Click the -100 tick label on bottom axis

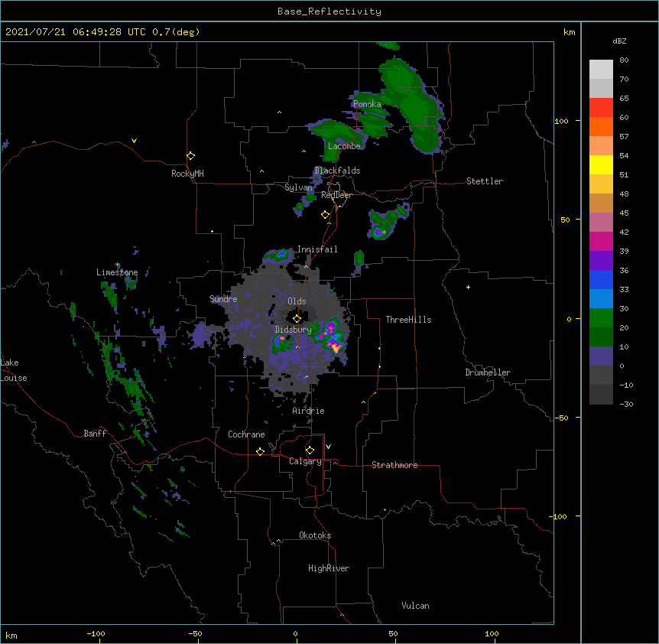[x=96, y=633]
